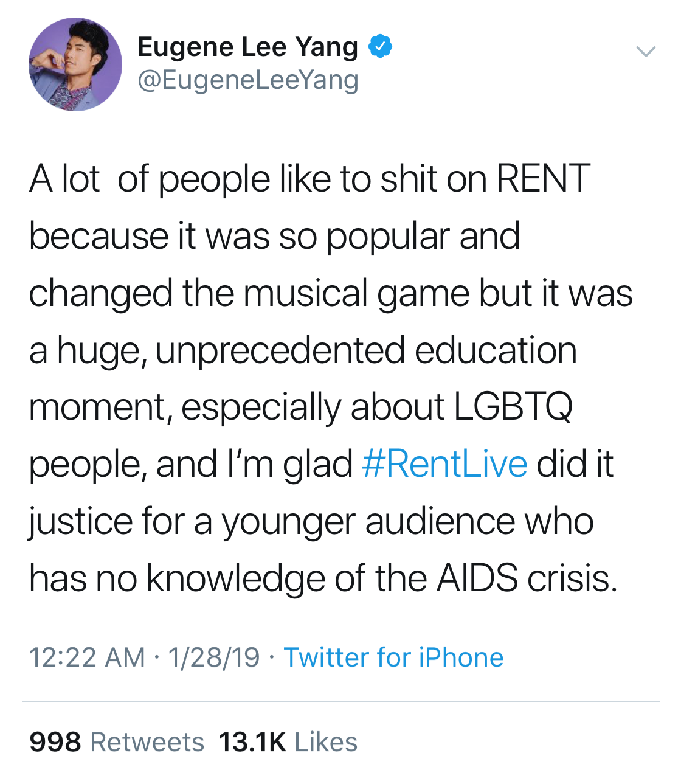Click the blue verified checkmark badge
Image resolution: width=681 pixels, height=784 pixels.
(x=381, y=47)
